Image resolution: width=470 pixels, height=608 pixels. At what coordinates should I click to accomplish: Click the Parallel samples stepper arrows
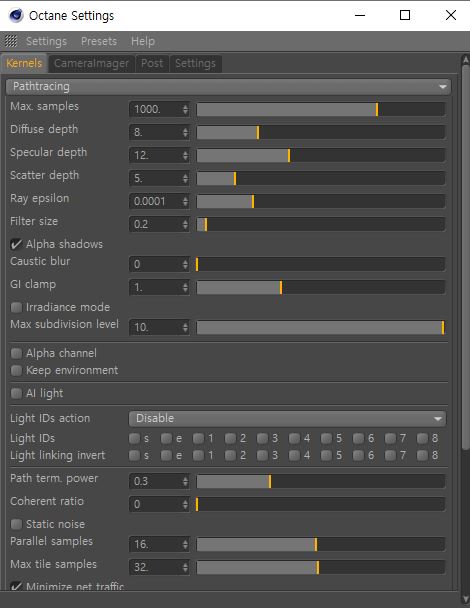185,544
